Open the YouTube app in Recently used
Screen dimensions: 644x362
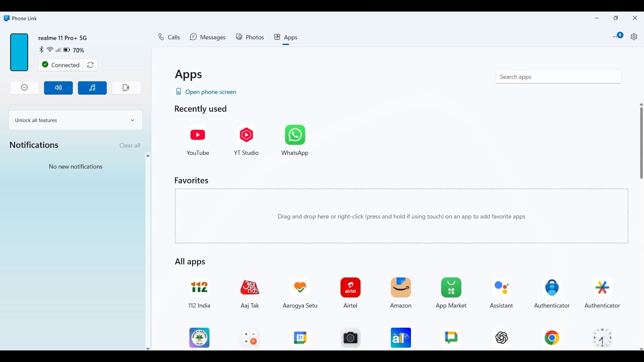[198, 140]
